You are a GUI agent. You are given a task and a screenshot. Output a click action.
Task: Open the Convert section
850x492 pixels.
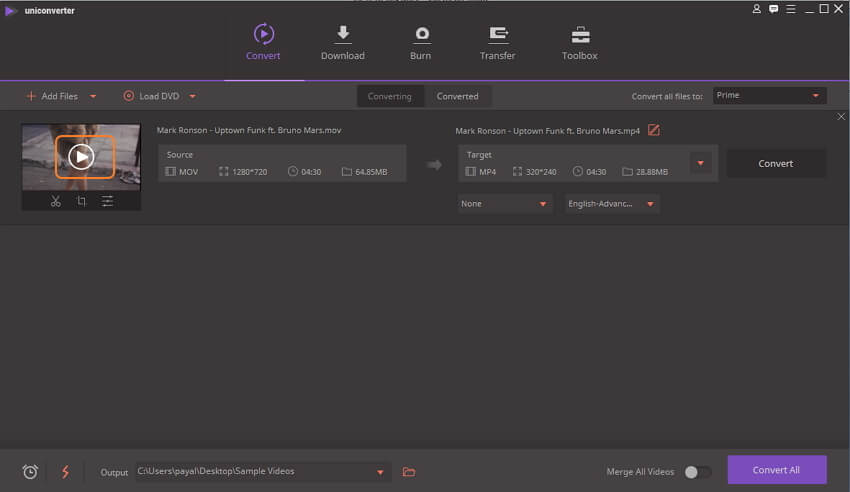[x=263, y=42]
